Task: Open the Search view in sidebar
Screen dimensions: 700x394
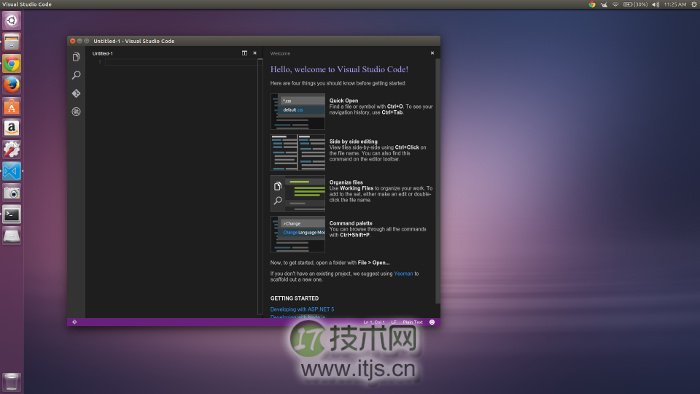Action: 76,75
